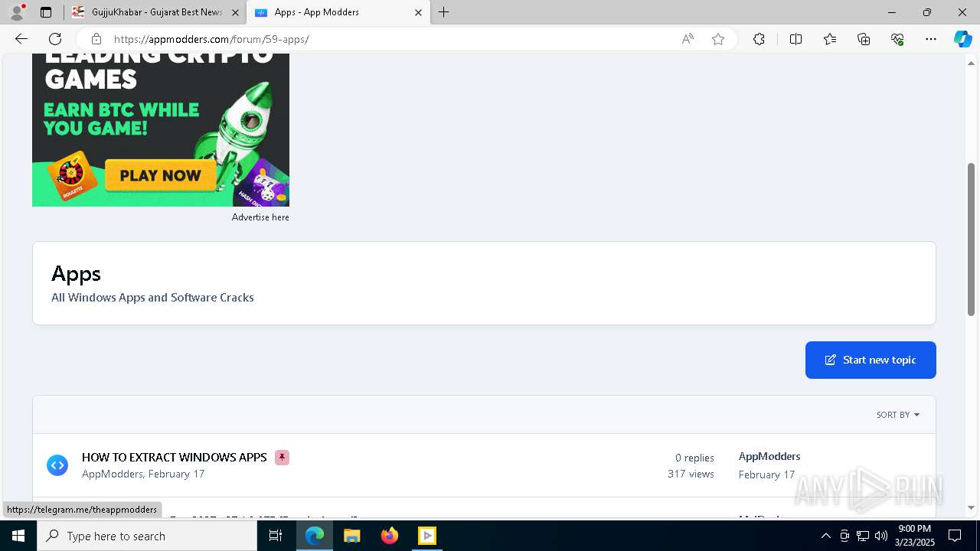
Task: Click the address bar URL
Action: pyautogui.click(x=211, y=39)
